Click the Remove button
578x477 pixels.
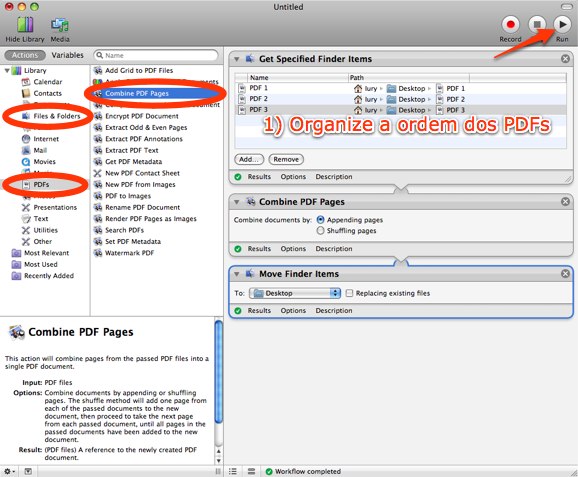pyautogui.click(x=286, y=159)
